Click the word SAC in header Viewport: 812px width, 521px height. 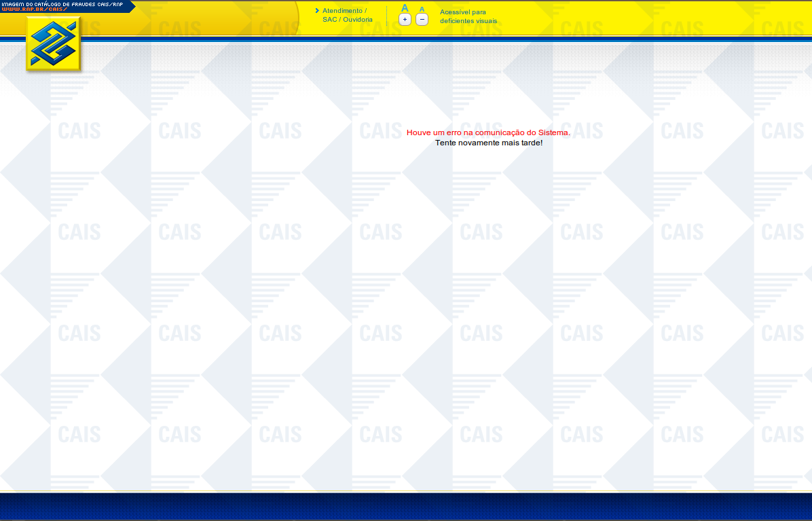pos(329,20)
